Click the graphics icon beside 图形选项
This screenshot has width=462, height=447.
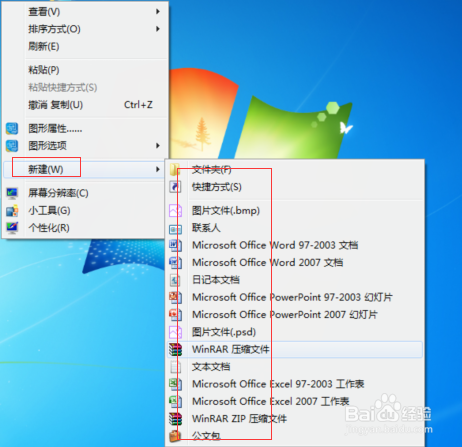pos(12,146)
